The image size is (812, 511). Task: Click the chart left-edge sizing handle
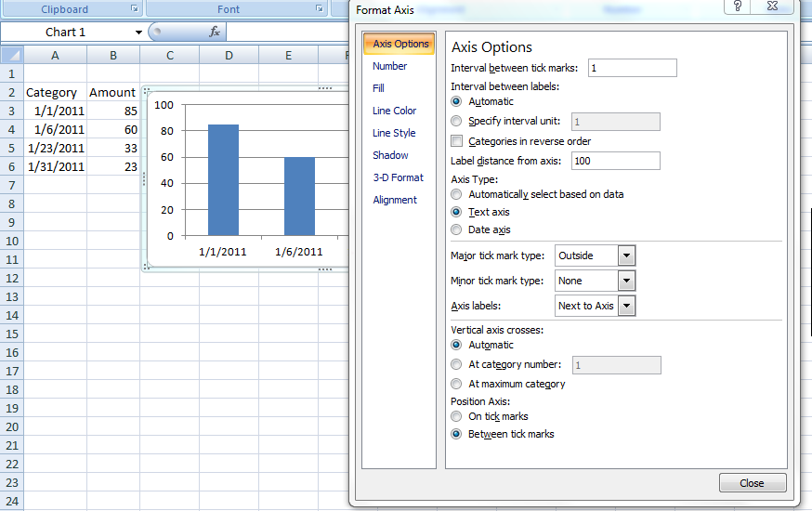tap(144, 178)
